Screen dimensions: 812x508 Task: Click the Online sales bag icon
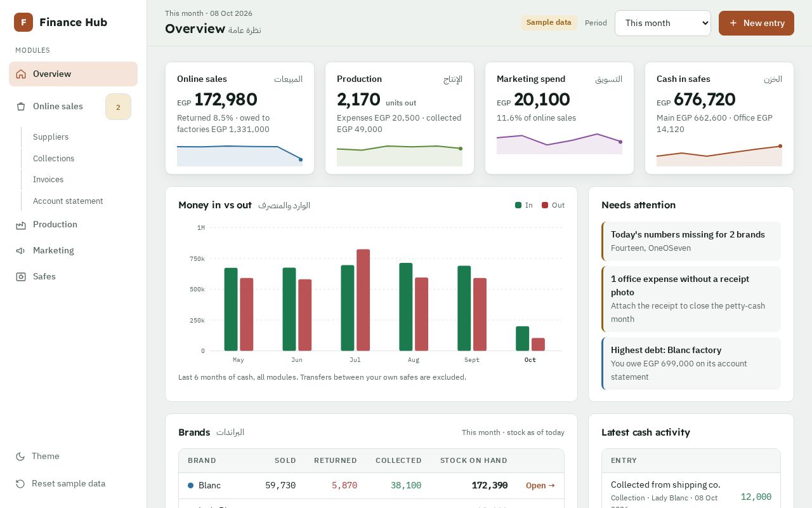click(21, 107)
